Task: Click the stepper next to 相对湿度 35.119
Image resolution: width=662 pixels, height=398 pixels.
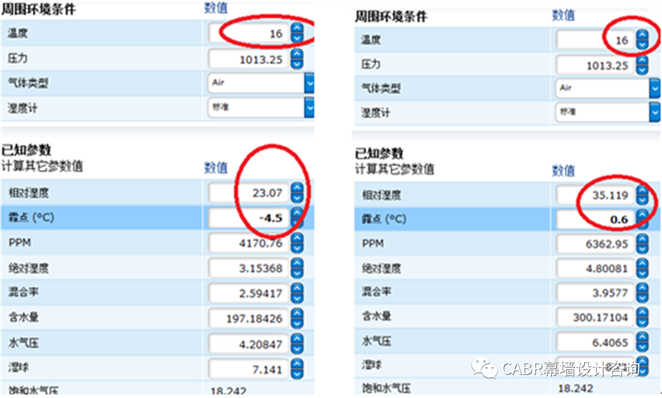Action: point(643,195)
